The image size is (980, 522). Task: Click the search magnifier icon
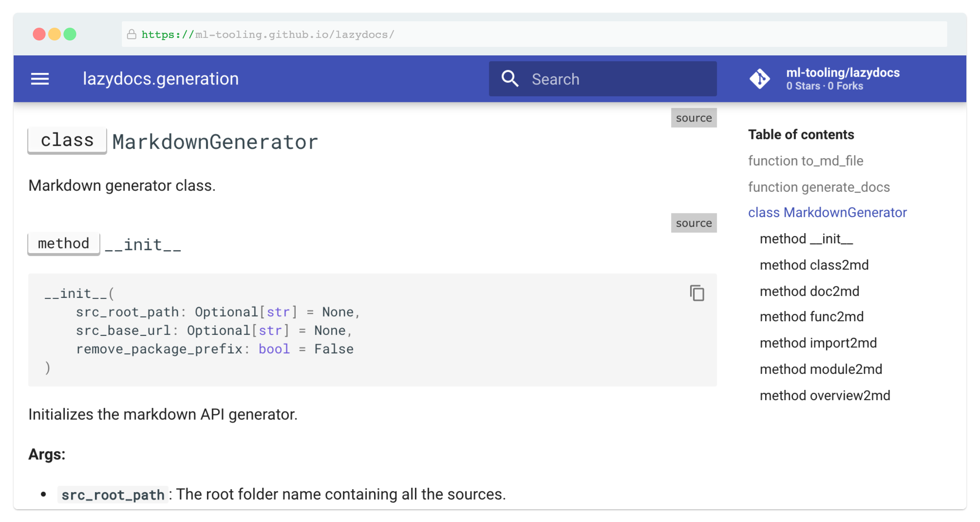[510, 78]
